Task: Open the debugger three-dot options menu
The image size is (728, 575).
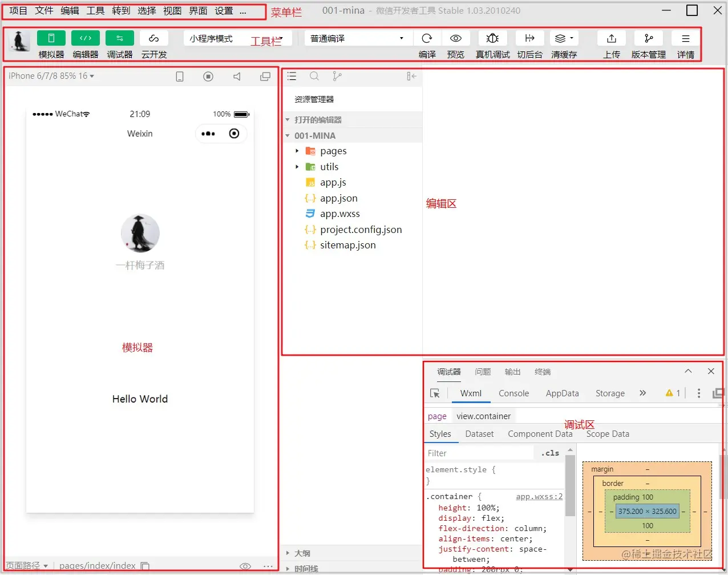Action: [x=699, y=393]
